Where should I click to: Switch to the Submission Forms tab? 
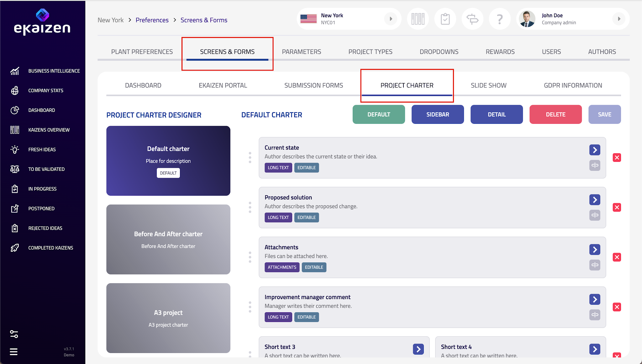coord(313,86)
